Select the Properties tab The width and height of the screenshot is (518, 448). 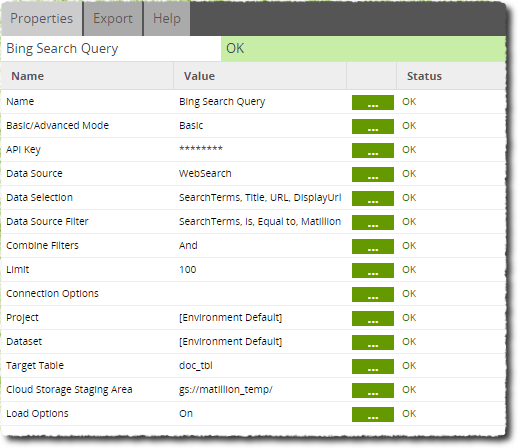point(41,18)
